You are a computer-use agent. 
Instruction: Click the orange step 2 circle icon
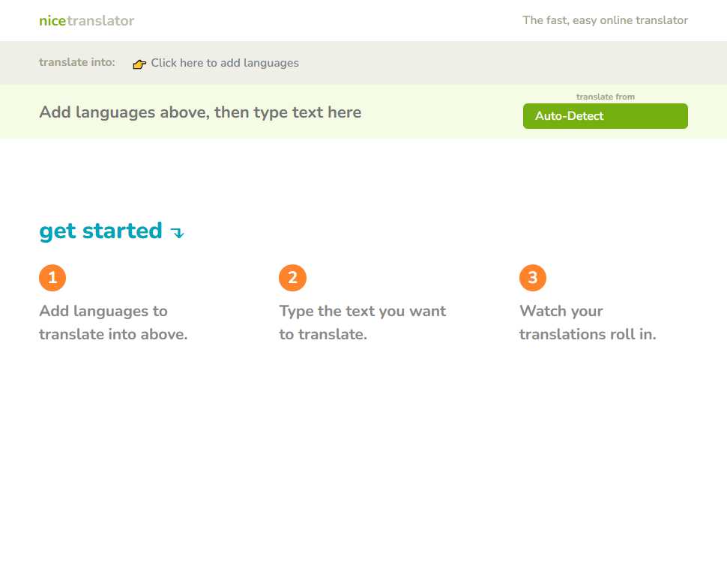click(292, 277)
